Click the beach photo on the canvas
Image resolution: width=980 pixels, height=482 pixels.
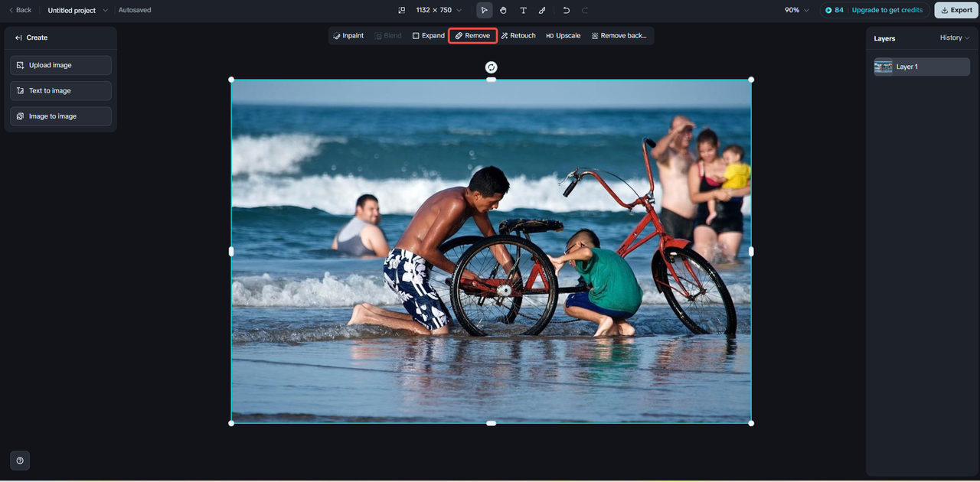coord(491,251)
